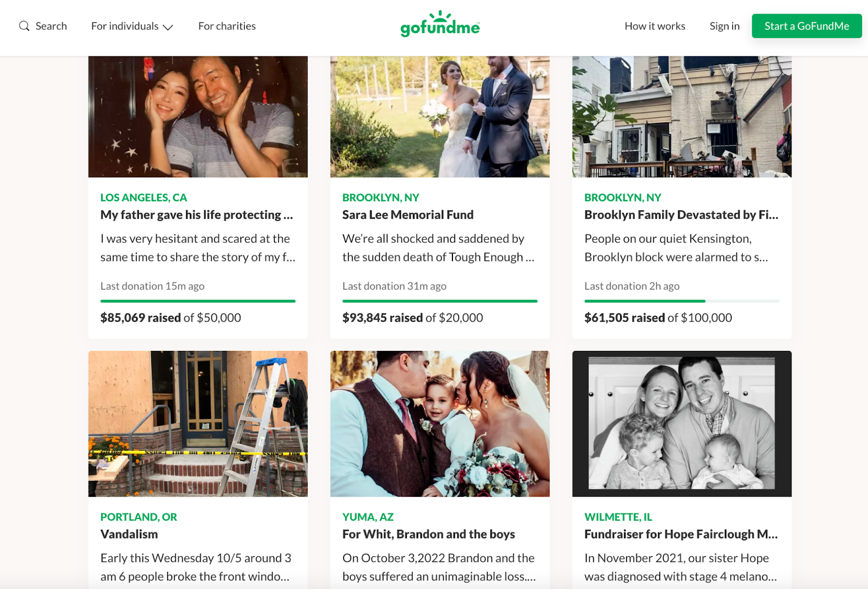868x589 pixels.
Task: Click the $61,505 of $100,000 progress bar
Action: click(682, 301)
